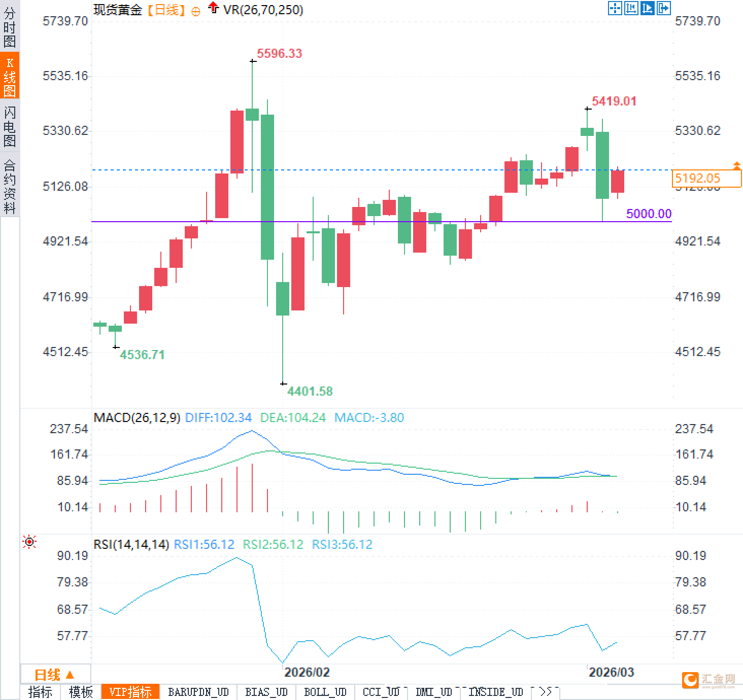This screenshot has height=700, width=743.
Task: Open the 合约资料 contract info panel
Action: 10,186
